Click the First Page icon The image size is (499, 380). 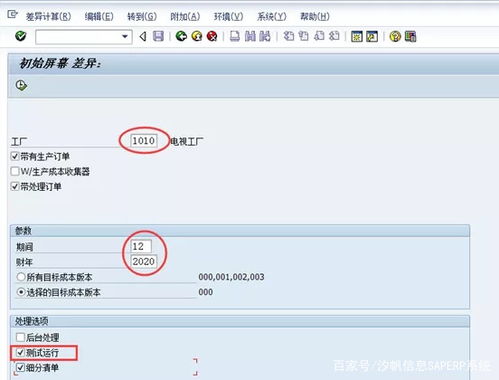tap(289, 36)
